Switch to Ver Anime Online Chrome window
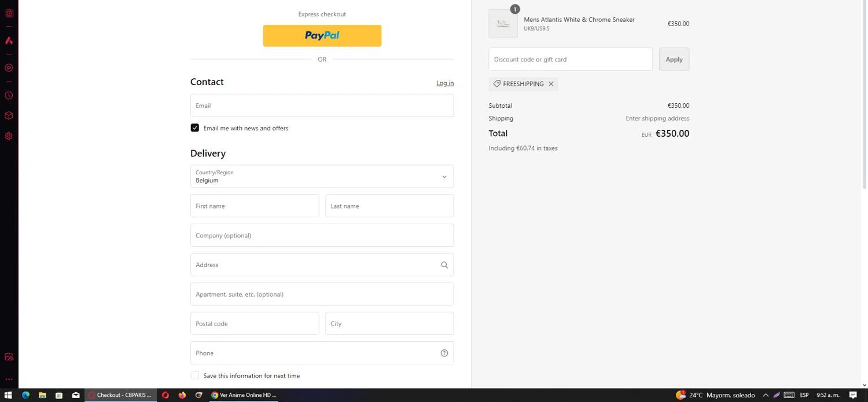Viewport: 868px width, 402px height. pos(244,395)
